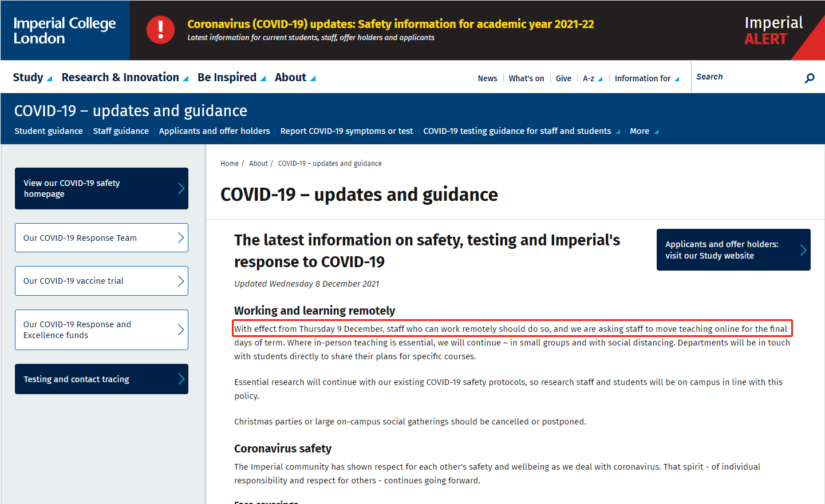Expand the Research & Innovation menu
825x504 pixels.
pyautogui.click(x=125, y=77)
